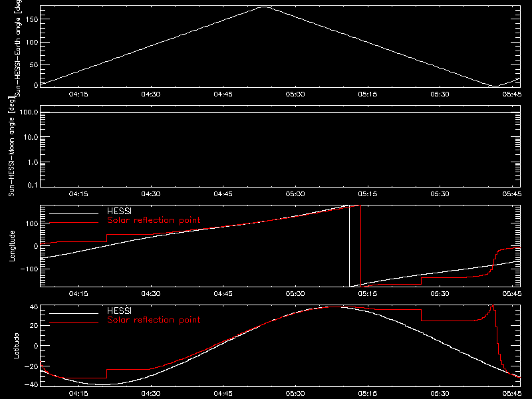Click the 04:30 time label under Moon angle plot
532x399 pixels.
tap(151, 194)
